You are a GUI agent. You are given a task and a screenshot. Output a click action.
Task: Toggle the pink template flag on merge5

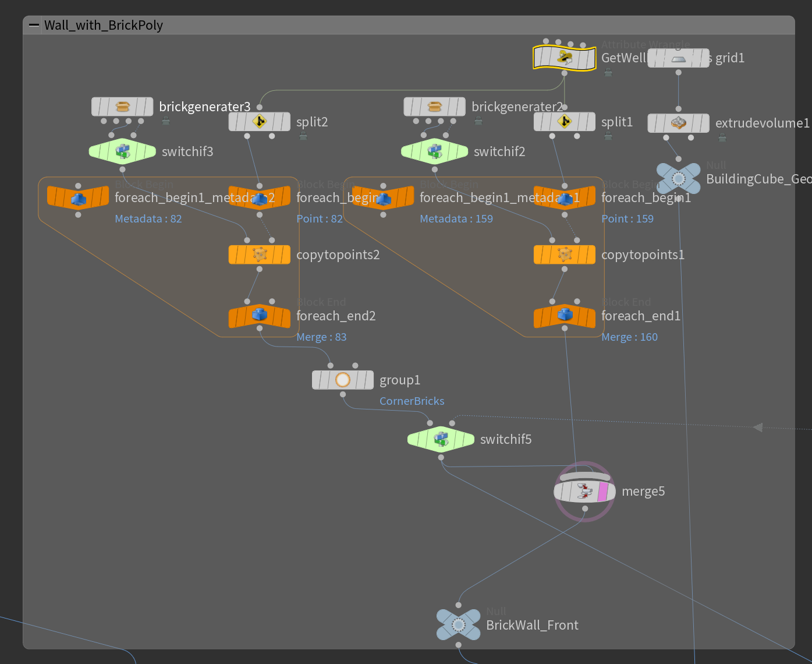602,492
